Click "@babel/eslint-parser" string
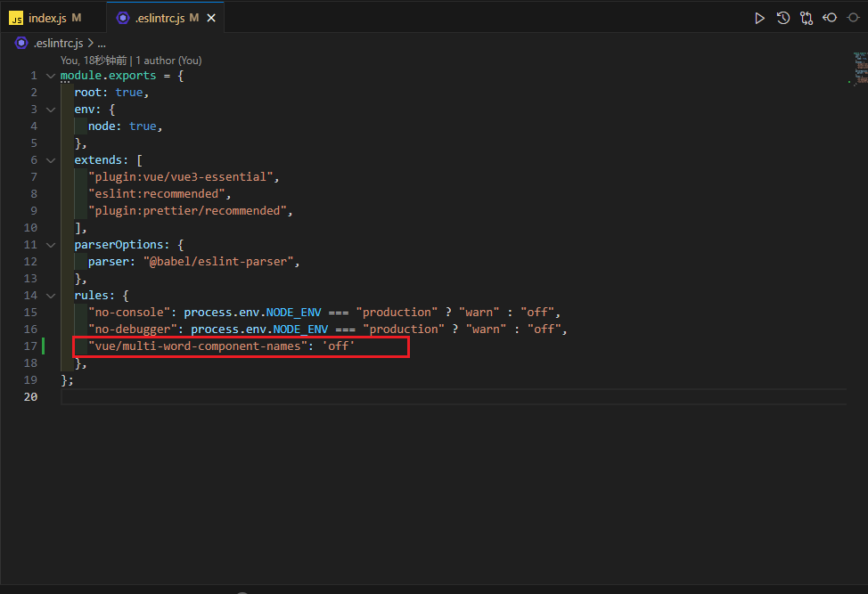Screen dimensions: 868x594 (218, 262)
